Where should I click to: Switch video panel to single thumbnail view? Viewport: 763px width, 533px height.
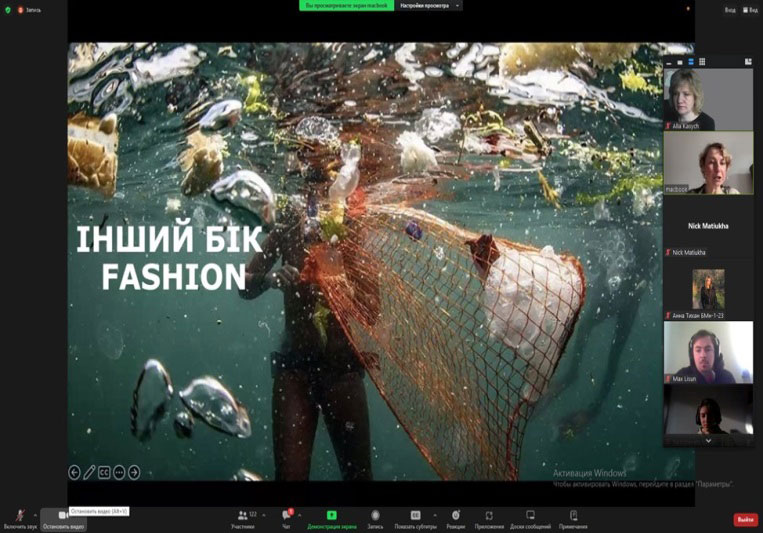680,62
